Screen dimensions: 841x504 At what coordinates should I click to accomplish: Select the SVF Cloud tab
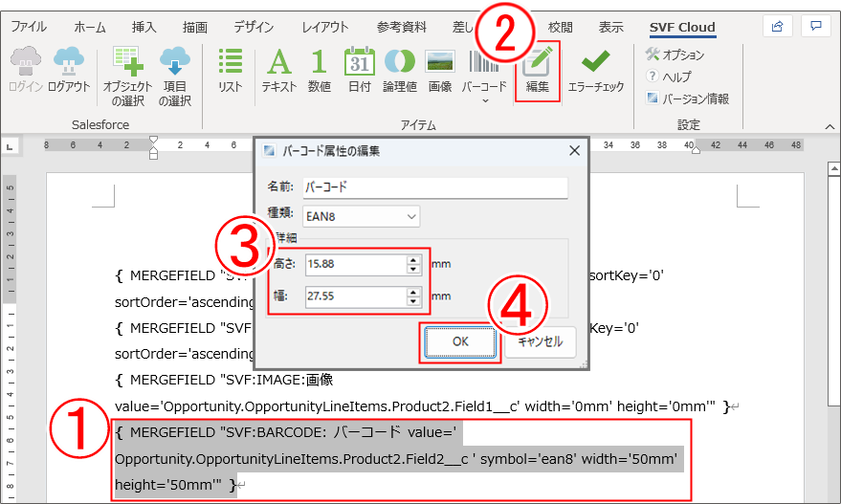[682, 27]
